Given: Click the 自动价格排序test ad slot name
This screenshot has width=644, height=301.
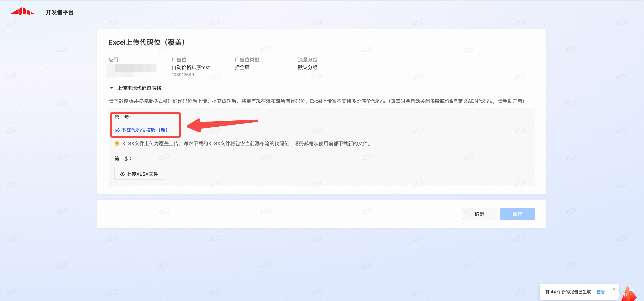Looking at the screenshot, I should (190, 67).
